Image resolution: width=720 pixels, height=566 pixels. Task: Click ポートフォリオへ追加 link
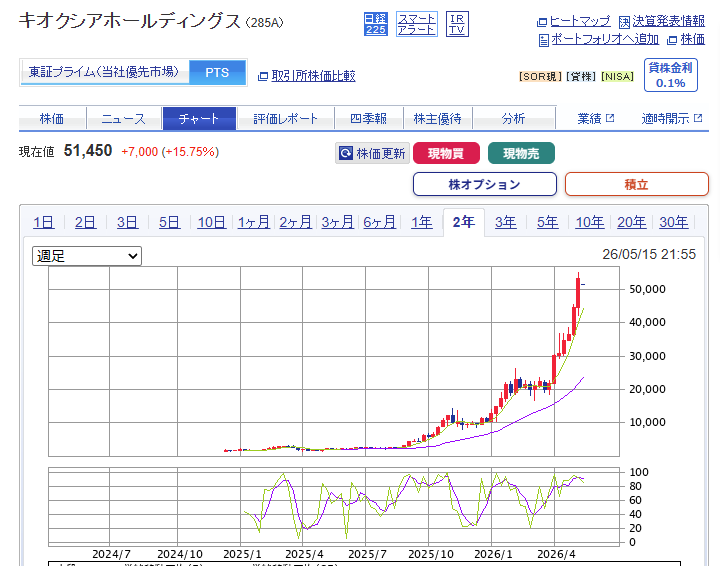[605, 39]
